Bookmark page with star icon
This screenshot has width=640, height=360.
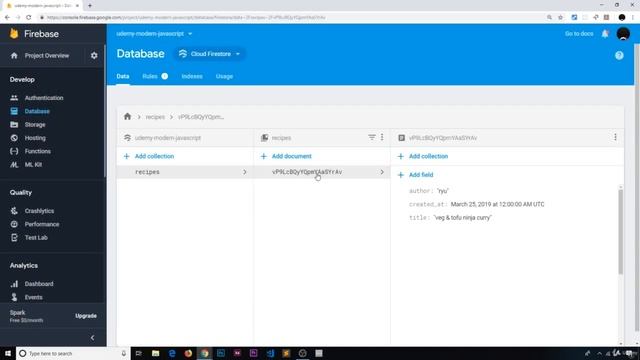[560, 18]
